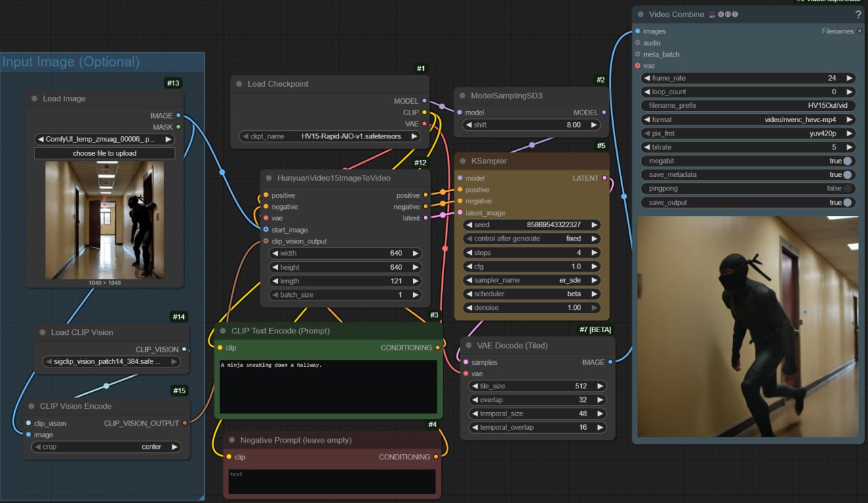Turn off the save_output toggle

click(847, 203)
